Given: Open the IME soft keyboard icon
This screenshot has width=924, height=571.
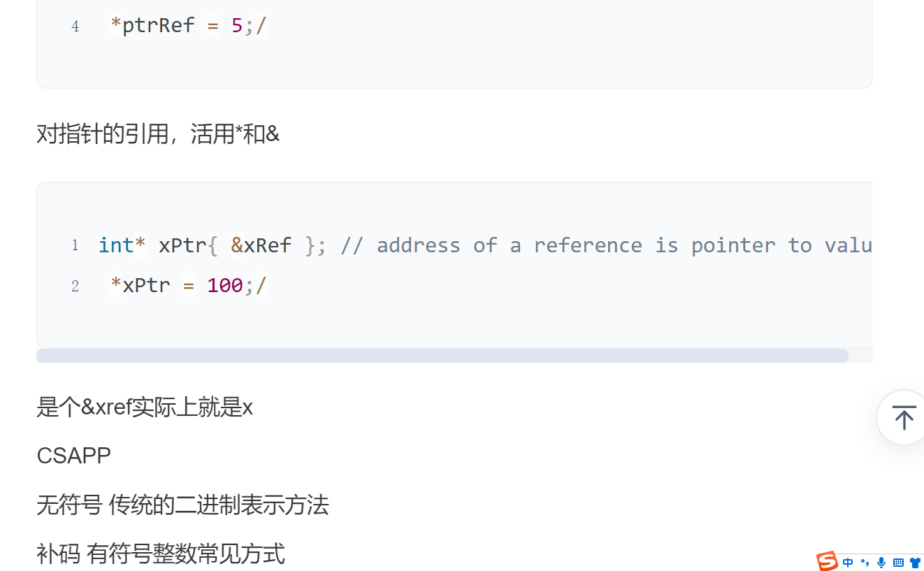Looking at the screenshot, I should point(898,562).
